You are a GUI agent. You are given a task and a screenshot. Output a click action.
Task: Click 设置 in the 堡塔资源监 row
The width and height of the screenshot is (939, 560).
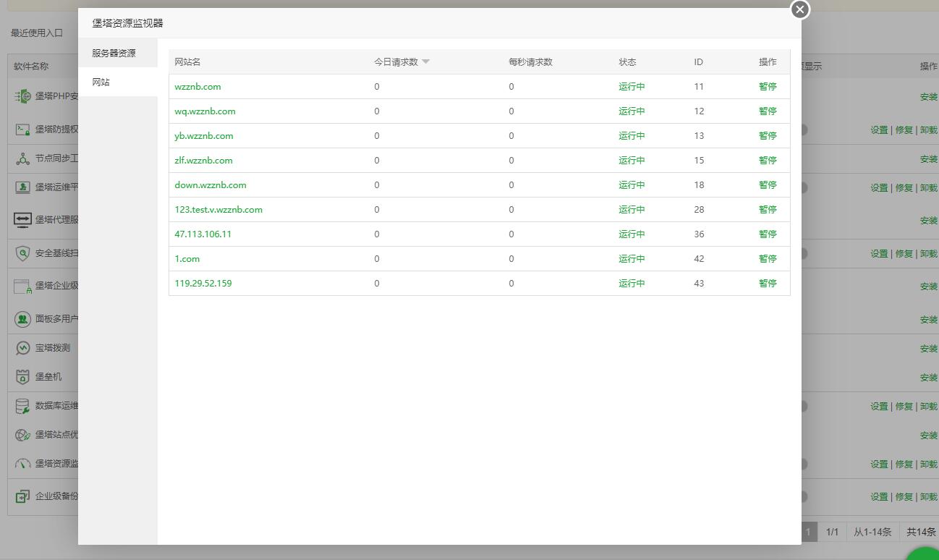(879, 464)
